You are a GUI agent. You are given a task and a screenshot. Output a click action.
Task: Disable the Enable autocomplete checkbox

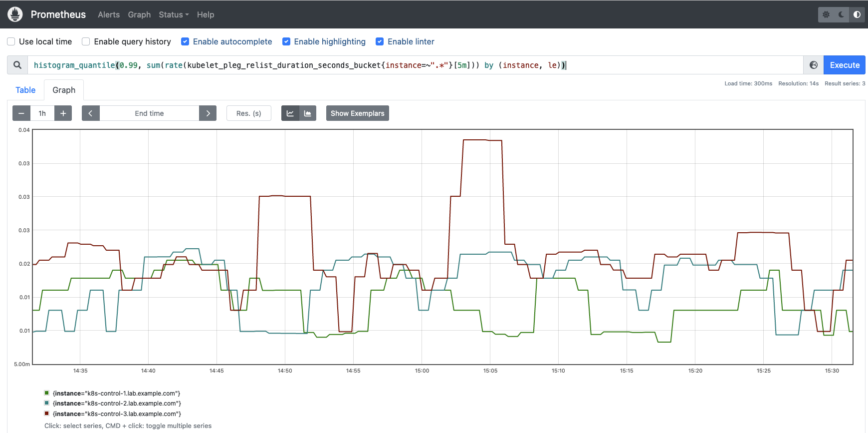[x=185, y=41]
